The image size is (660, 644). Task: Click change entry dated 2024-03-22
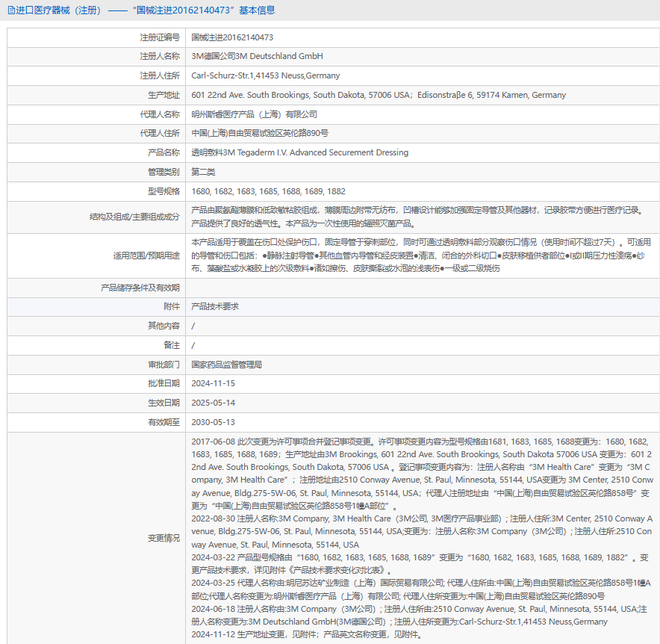pos(420,563)
